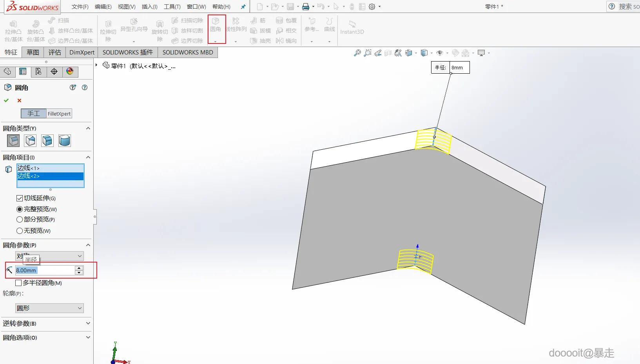Collapse the 圆角参数 section

coord(88,245)
